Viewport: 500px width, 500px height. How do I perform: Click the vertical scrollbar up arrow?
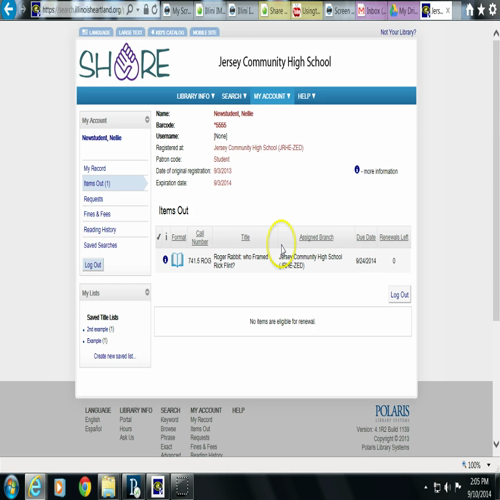[x=496, y=33]
